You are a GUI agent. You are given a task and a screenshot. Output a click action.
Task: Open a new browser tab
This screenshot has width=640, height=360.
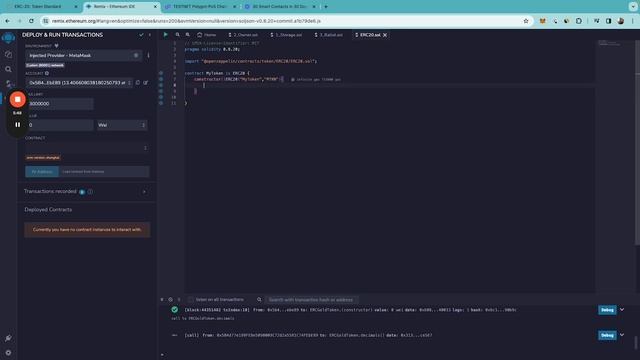326,7
